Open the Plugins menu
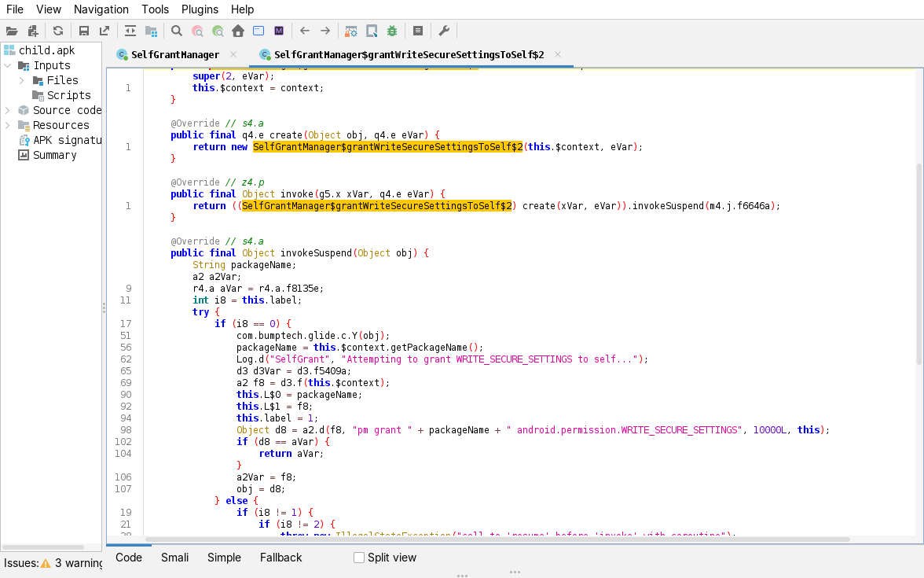 [x=200, y=9]
